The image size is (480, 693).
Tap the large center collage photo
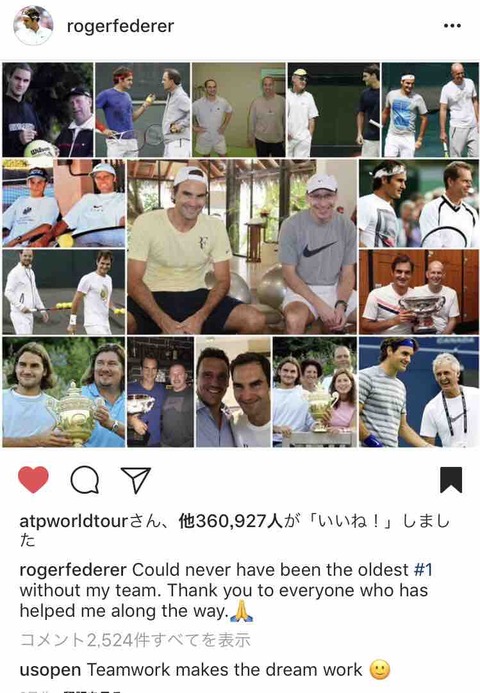(x=242, y=247)
